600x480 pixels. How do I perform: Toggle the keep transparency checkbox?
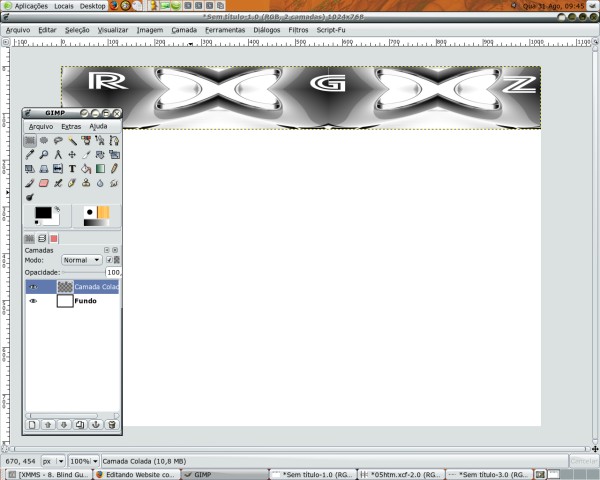(x=109, y=260)
